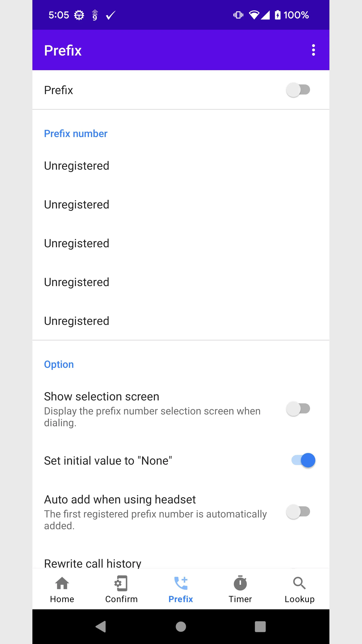
Task: Edit the fifth Unregistered prefix slot
Action: coord(77,321)
